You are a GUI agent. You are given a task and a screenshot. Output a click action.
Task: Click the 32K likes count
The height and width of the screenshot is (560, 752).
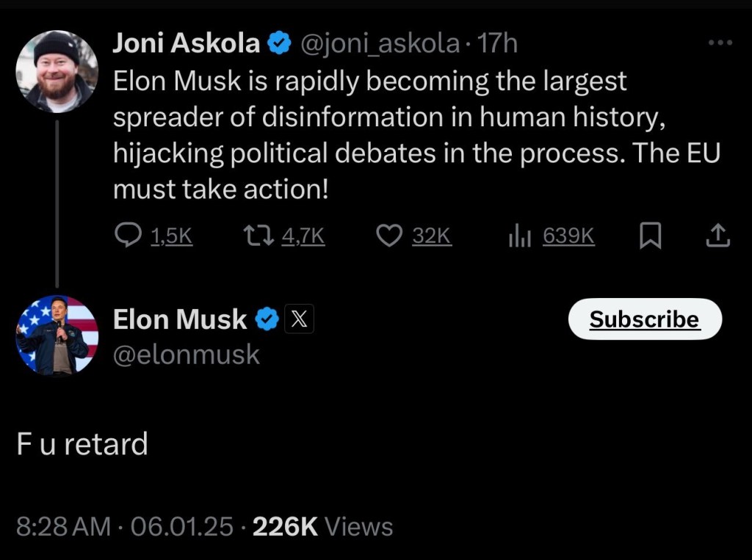(x=431, y=236)
